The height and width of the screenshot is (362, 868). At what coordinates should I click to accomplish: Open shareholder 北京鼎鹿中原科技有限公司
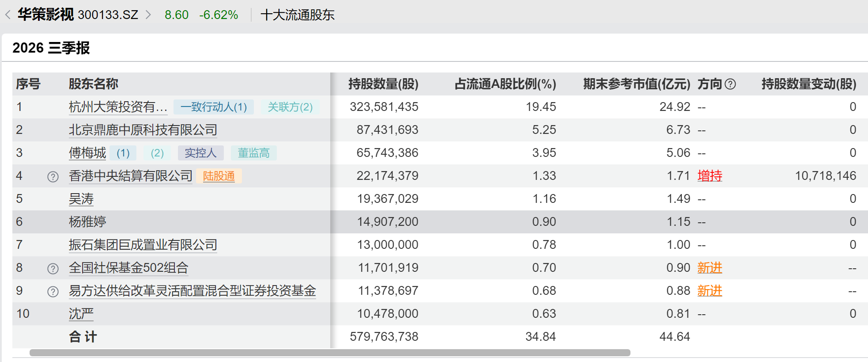click(143, 130)
